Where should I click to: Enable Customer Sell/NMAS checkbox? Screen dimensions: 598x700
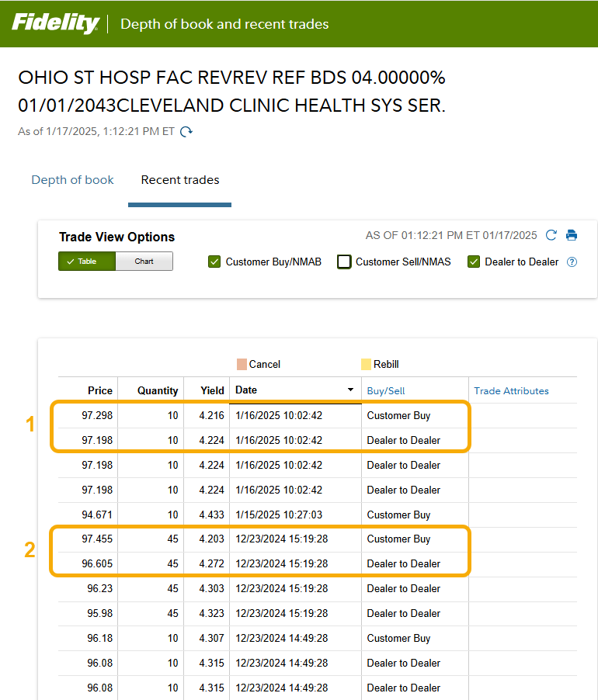click(x=344, y=262)
